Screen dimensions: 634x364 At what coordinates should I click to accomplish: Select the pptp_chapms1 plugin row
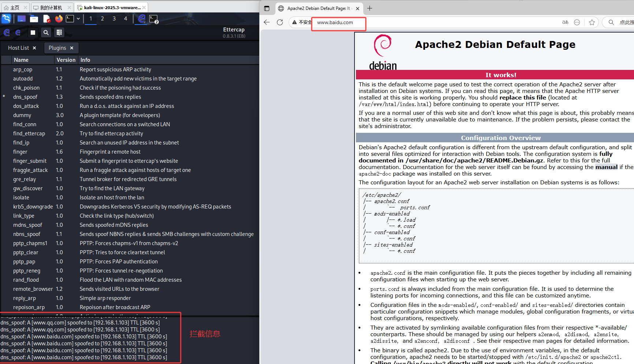click(130, 243)
